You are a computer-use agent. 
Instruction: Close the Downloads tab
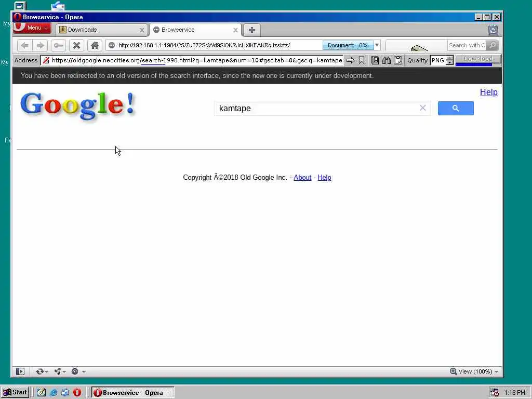[x=142, y=30]
